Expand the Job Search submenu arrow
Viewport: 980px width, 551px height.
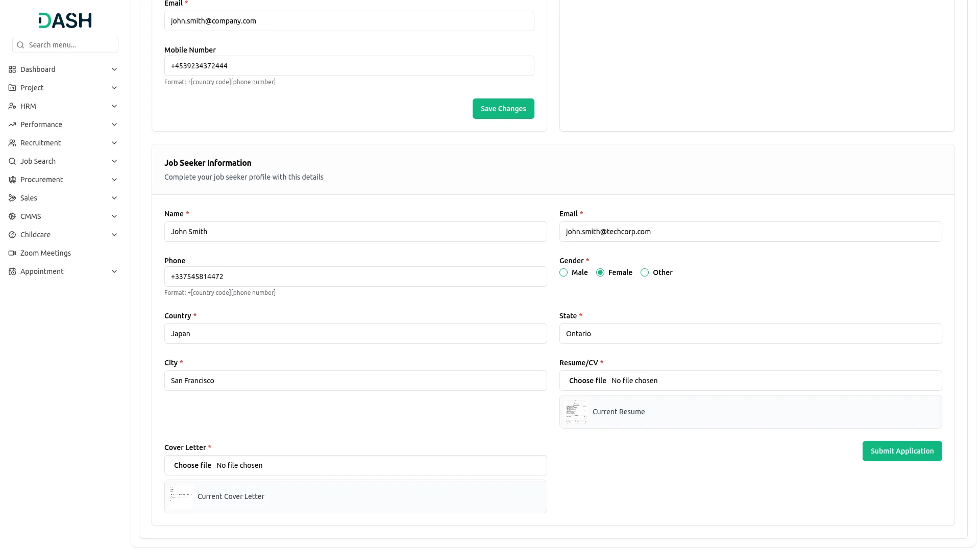click(114, 161)
